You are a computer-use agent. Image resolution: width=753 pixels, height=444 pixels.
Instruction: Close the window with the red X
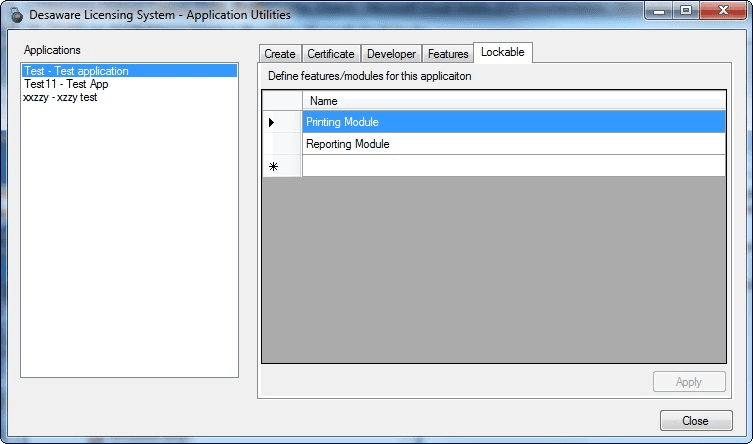click(723, 11)
